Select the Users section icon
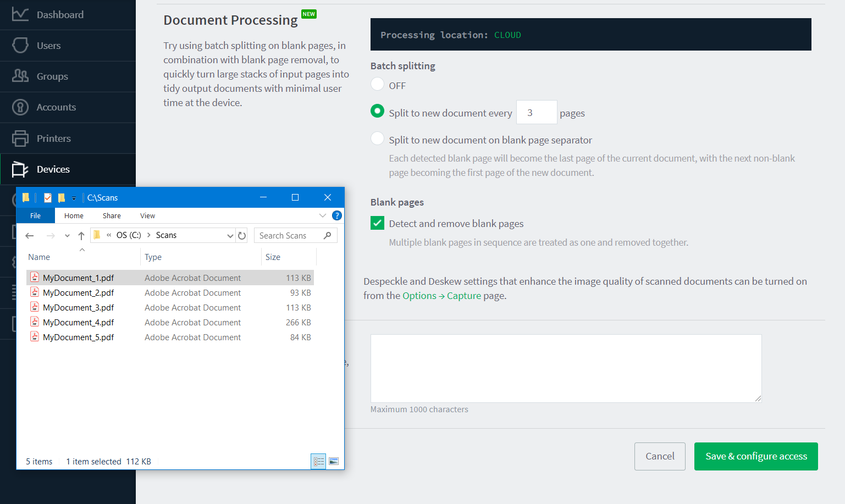845x504 pixels. (x=20, y=46)
